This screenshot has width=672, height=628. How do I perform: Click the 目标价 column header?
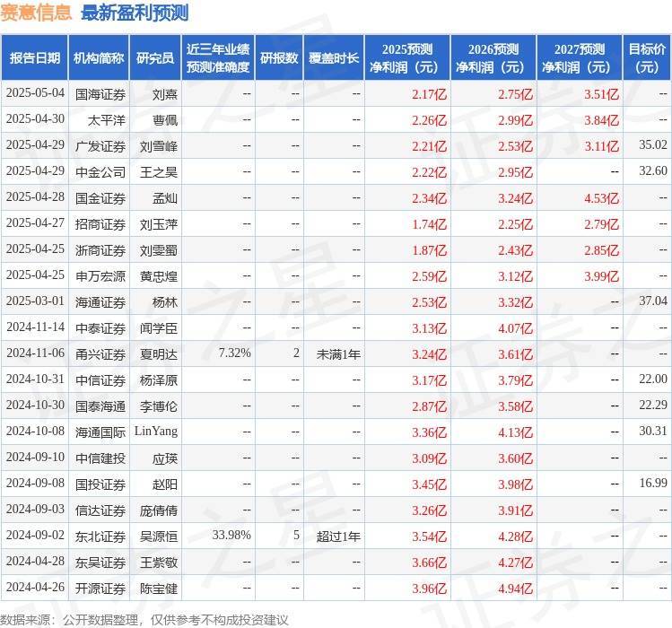tap(647, 58)
